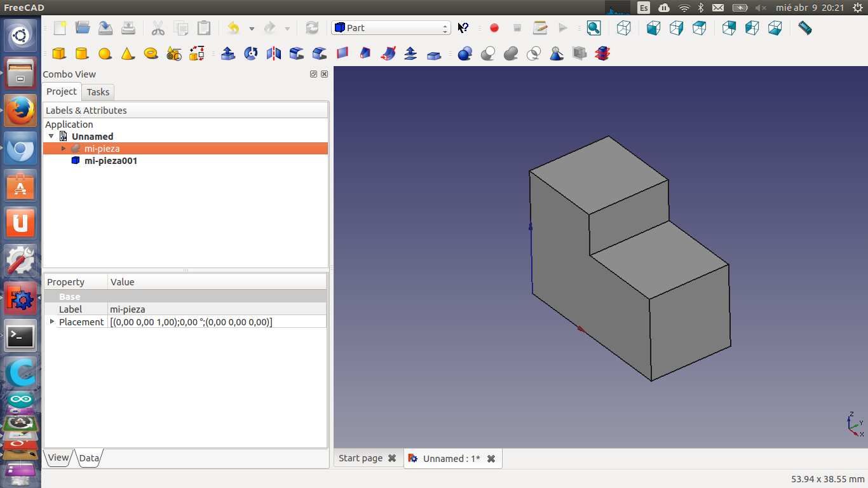
Task: Insert a sphere solid
Action: (x=105, y=53)
